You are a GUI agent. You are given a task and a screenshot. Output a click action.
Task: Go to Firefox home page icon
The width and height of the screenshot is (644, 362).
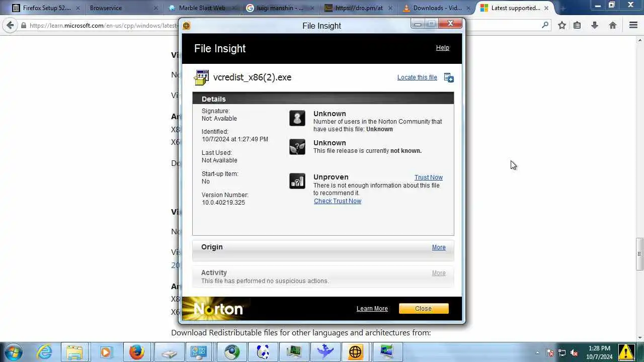pyautogui.click(x=613, y=25)
